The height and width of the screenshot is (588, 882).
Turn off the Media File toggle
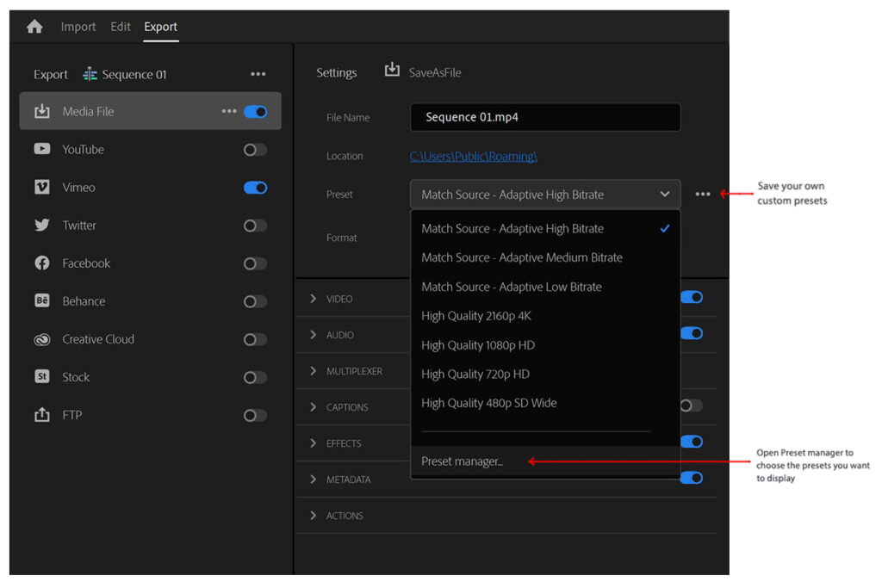tap(255, 112)
